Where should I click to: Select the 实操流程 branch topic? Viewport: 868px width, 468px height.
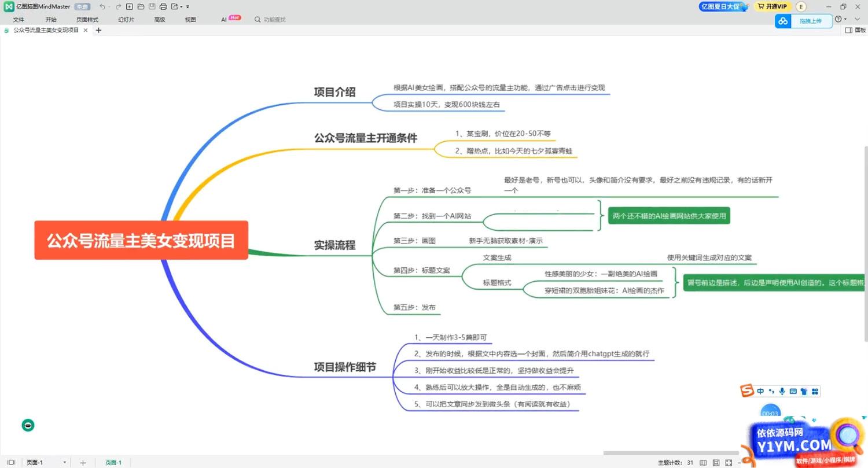click(x=334, y=245)
